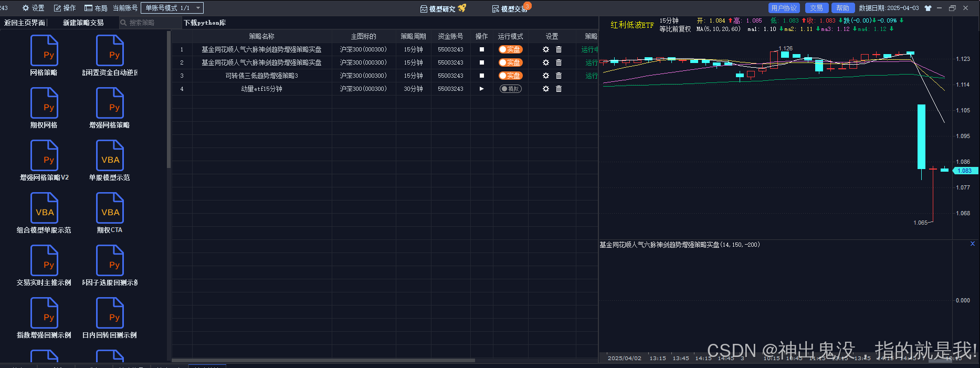Open the 操作 menu
Screen dimensions: 980x368
pos(65,8)
